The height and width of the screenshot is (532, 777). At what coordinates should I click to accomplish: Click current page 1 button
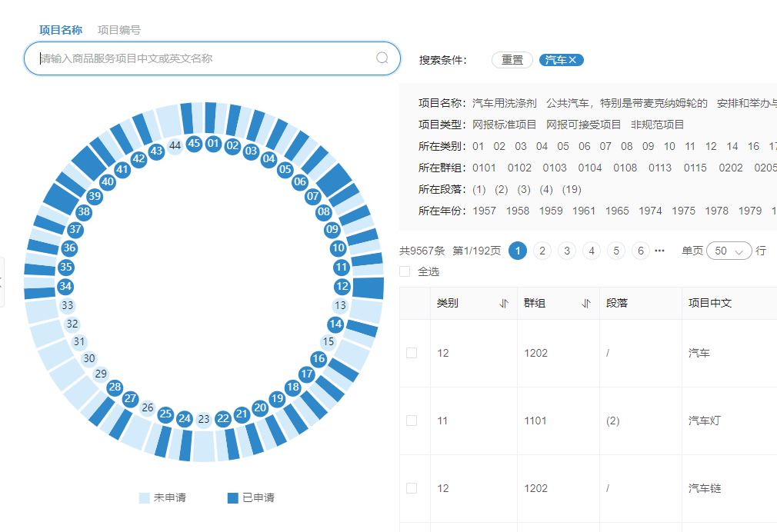coord(518,251)
